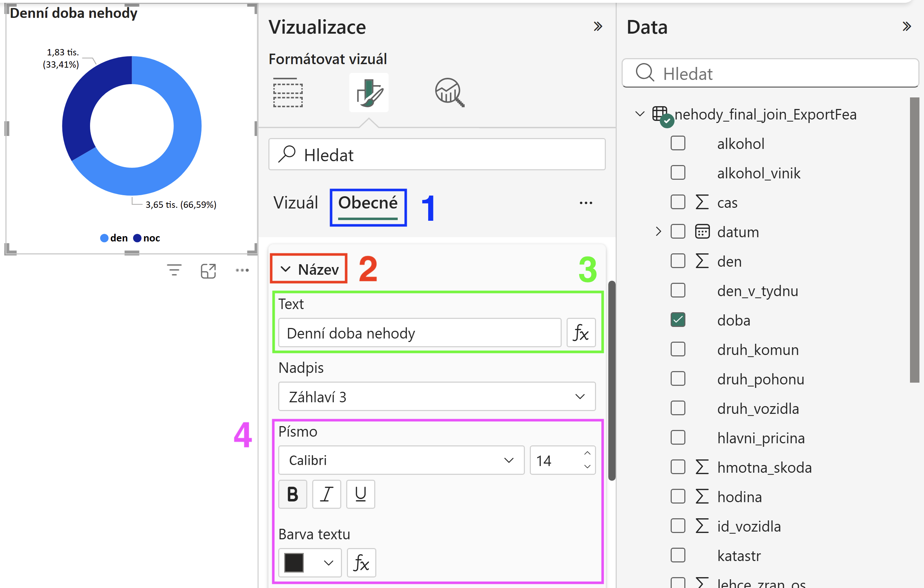The height and width of the screenshot is (588, 924).
Task: Open the Analytics magnifier icon
Action: (449, 93)
